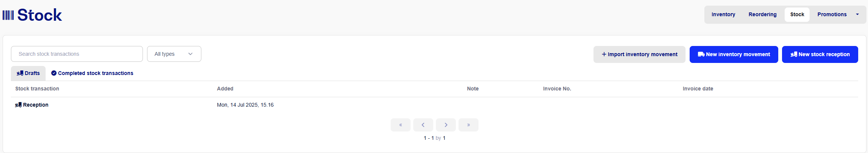
Task: Click in the Search stock transactions field
Action: 77,54
